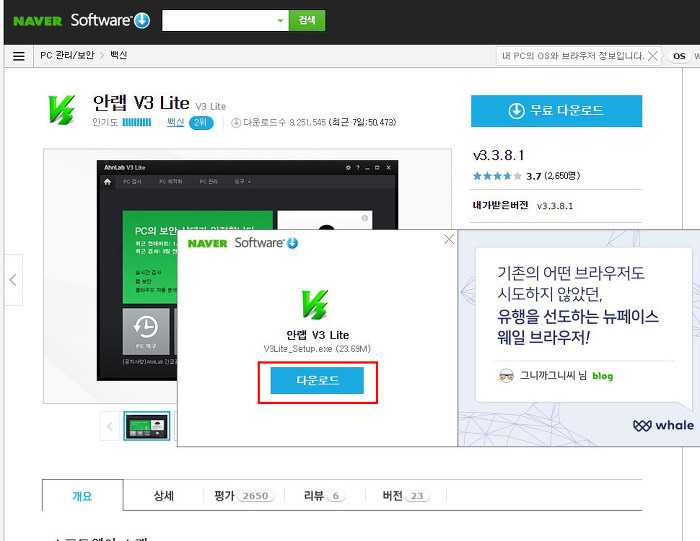Close the download popup with X
The height and width of the screenshot is (541, 700).
coord(449,240)
